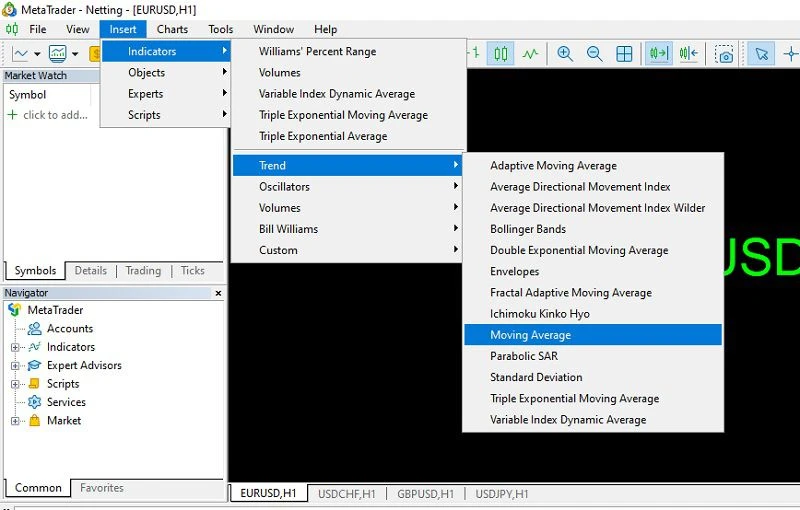
Task: Click the zoom out magnifier icon
Action: (x=594, y=54)
